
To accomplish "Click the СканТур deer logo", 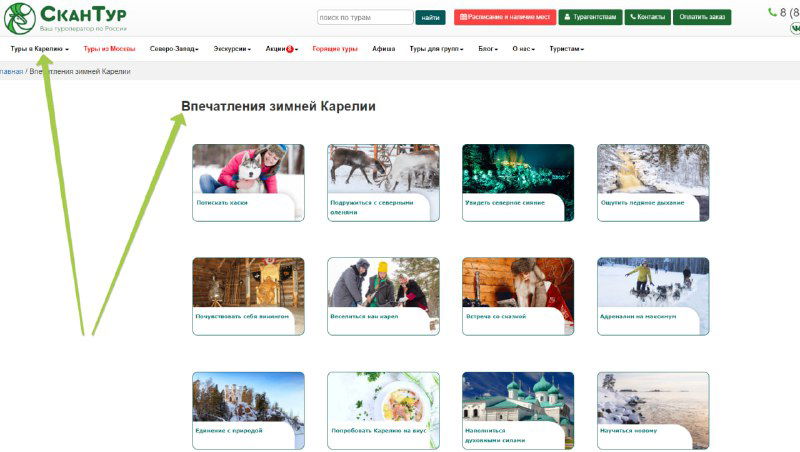I will [x=20, y=18].
